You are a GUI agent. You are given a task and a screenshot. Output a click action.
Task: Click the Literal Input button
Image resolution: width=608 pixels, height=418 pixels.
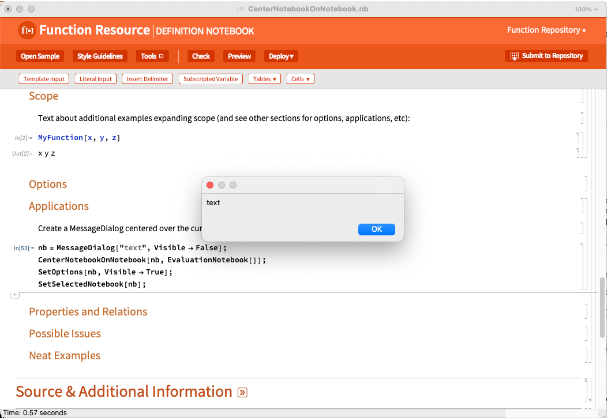coord(97,78)
